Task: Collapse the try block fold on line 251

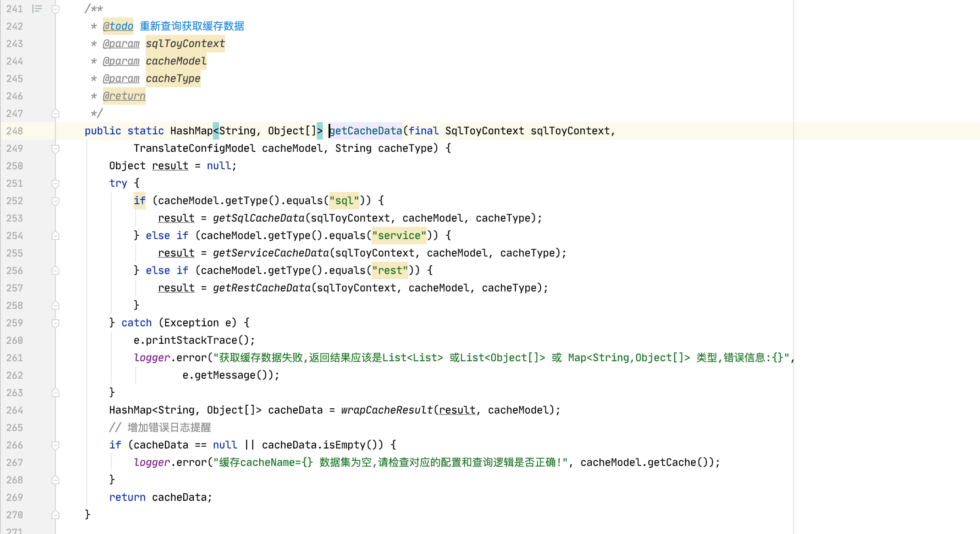Action: coord(55,184)
